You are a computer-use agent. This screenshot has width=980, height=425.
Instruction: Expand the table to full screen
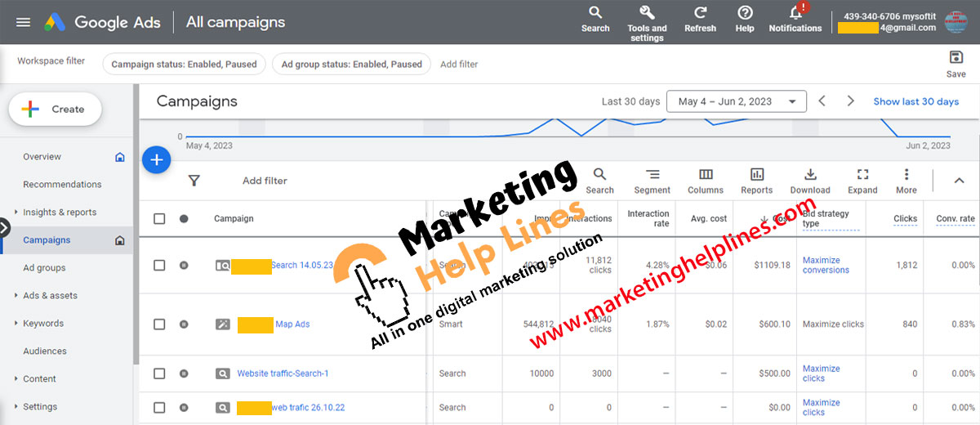[x=862, y=181]
